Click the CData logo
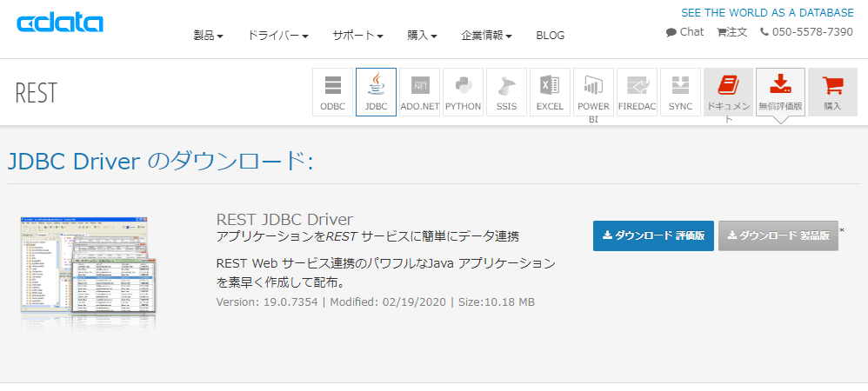 pyautogui.click(x=60, y=23)
